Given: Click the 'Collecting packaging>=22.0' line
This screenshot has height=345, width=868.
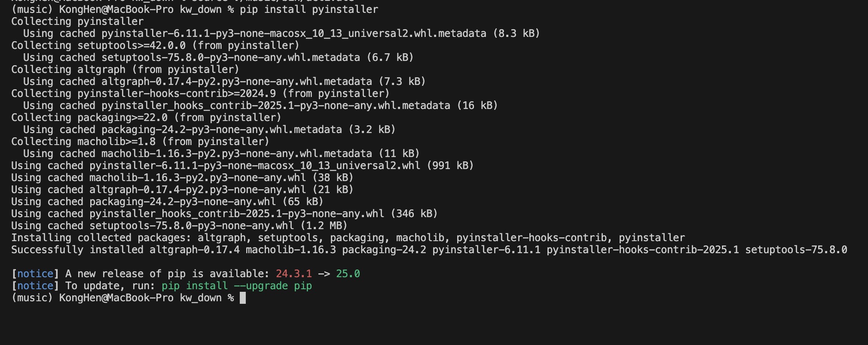Looking at the screenshot, I should pos(146,118).
